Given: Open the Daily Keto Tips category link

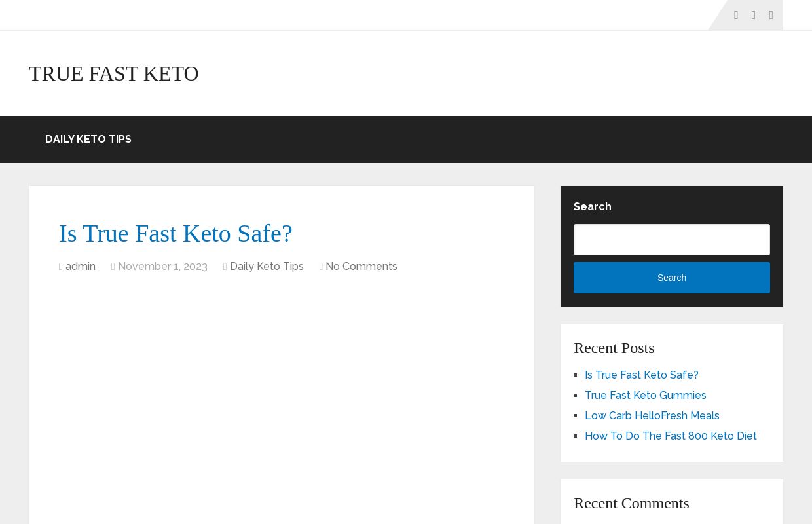Looking at the screenshot, I should [x=267, y=267].
